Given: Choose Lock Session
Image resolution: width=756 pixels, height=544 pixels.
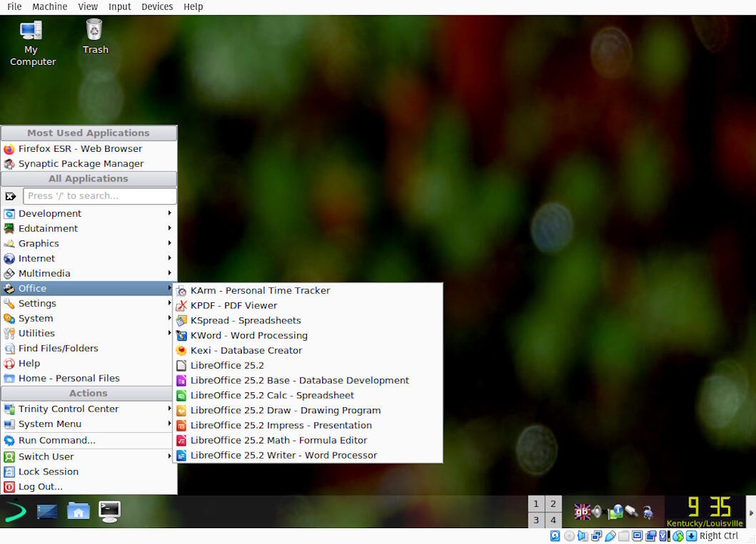Looking at the screenshot, I should [88, 471].
